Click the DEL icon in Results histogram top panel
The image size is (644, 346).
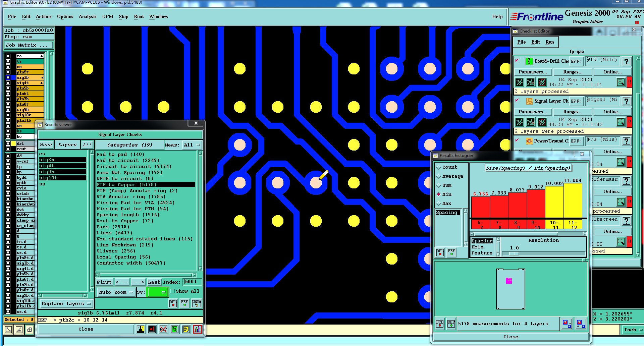(x=440, y=252)
